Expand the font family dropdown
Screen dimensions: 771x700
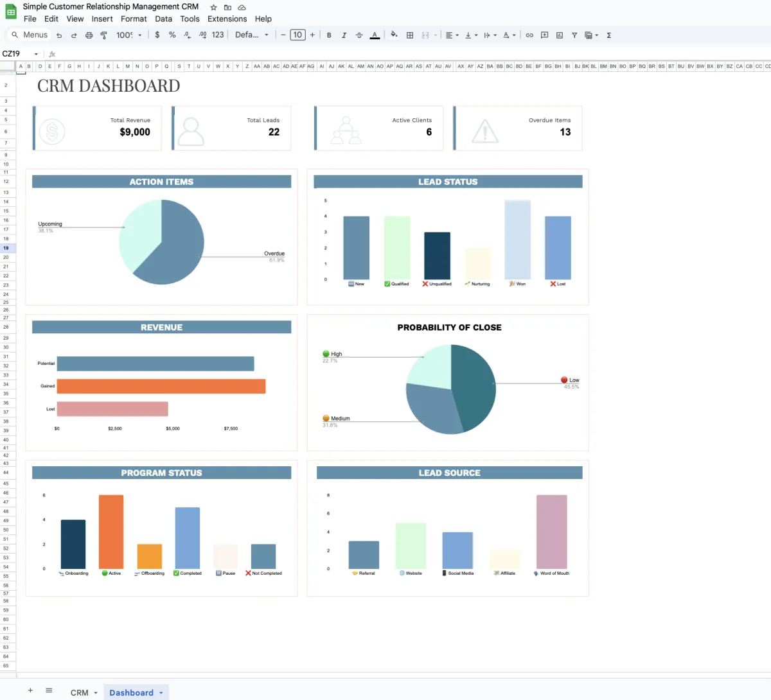point(251,35)
